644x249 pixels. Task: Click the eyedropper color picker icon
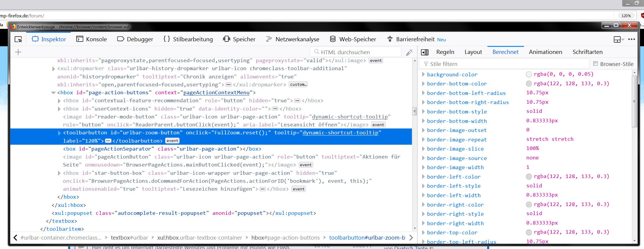[x=409, y=52]
